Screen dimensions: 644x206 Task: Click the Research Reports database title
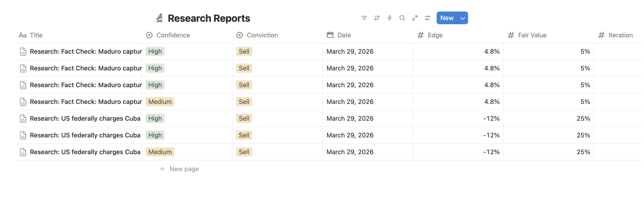coord(209,18)
